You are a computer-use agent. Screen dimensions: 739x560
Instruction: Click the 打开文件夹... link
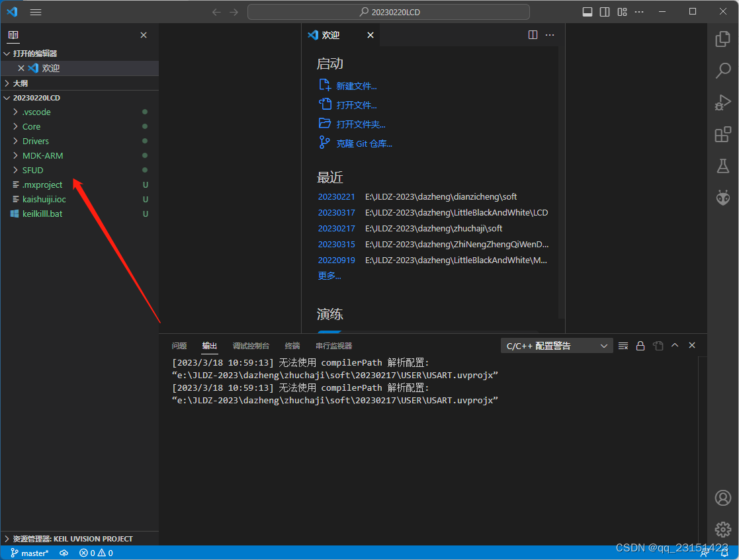[361, 124]
